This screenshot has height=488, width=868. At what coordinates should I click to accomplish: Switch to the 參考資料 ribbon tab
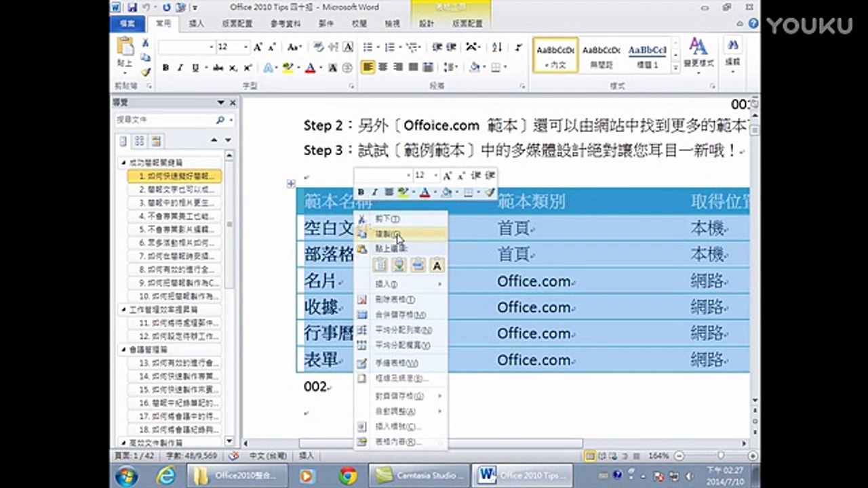click(285, 23)
